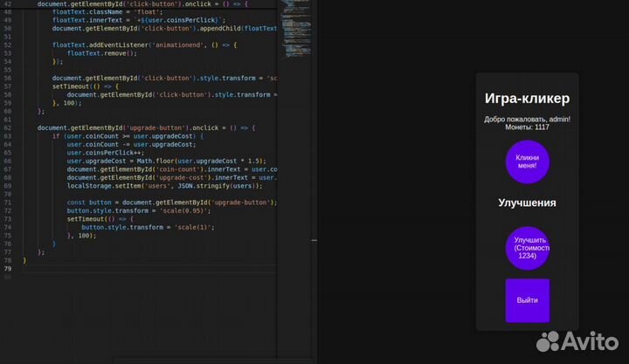Click the Math.floor upgrade cost line
This screenshot has width=629, height=364.
[166, 161]
